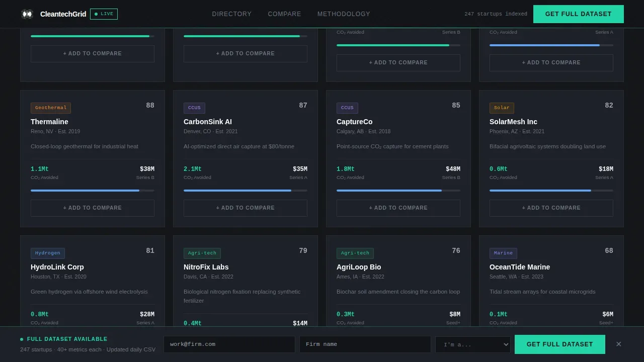Click AgriLoop Bio's score 76
Image resolution: width=644 pixels, height=362 pixels.
click(456, 251)
